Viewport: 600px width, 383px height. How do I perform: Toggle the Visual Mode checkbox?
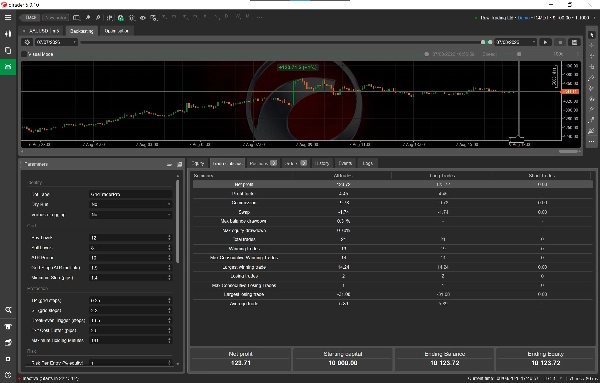[x=24, y=54]
